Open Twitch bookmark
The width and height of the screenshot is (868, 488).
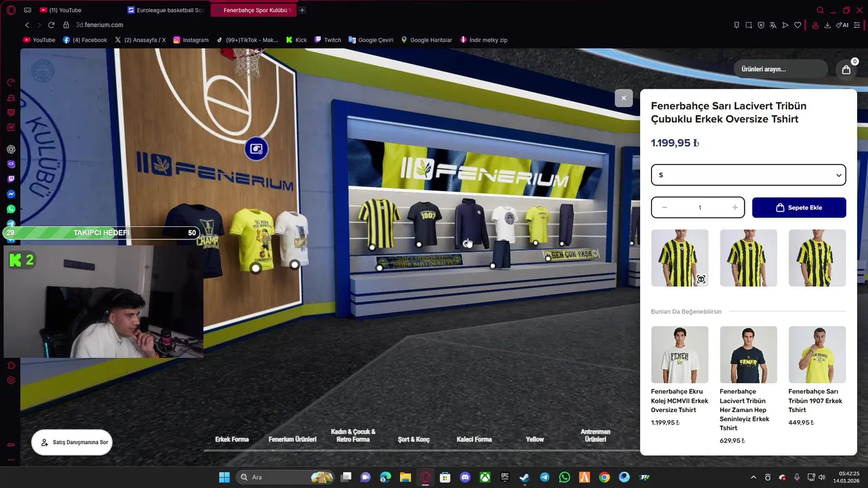328,40
